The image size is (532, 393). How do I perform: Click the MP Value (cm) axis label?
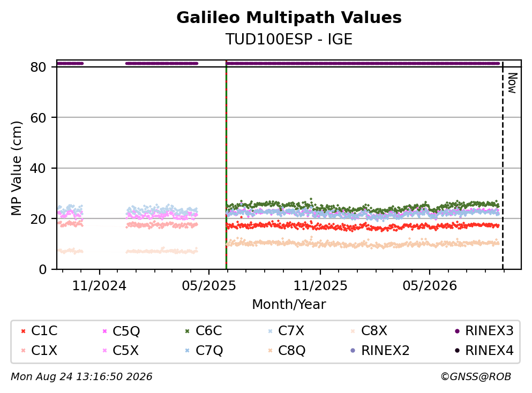16,168
